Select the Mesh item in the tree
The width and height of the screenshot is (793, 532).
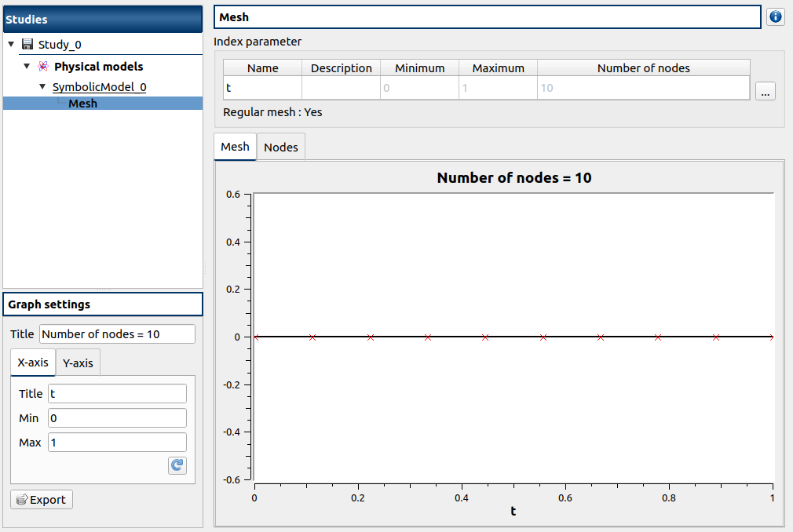pyautogui.click(x=82, y=104)
